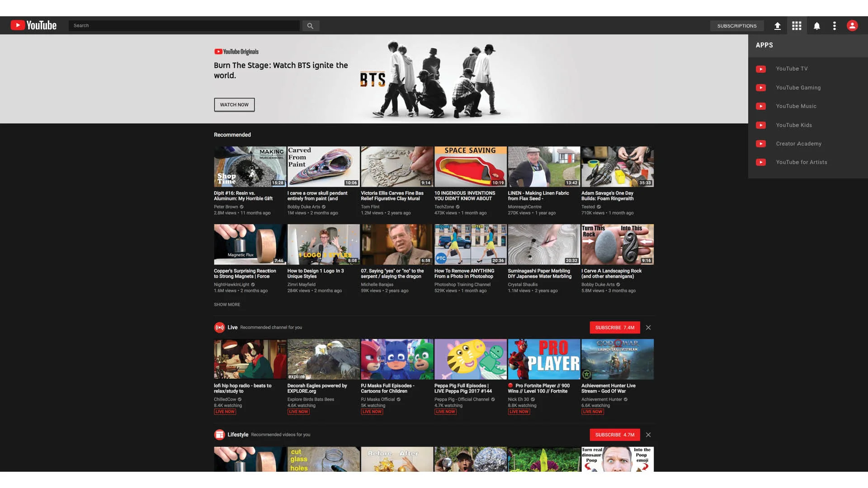This screenshot has width=868, height=488.
Task: Open the Resin vs. Aluminum video thumbnail
Action: tap(250, 166)
